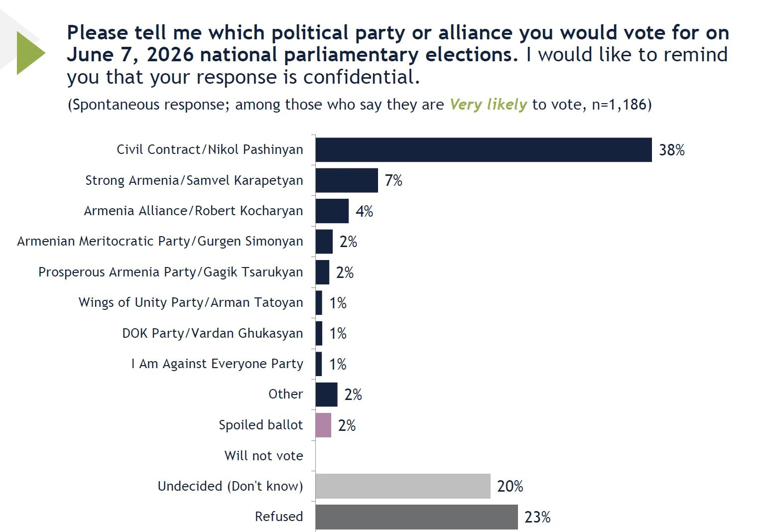Select the Prosperous Armenia Party bar
Screen dimensions: 771x532
(x=322, y=272)
